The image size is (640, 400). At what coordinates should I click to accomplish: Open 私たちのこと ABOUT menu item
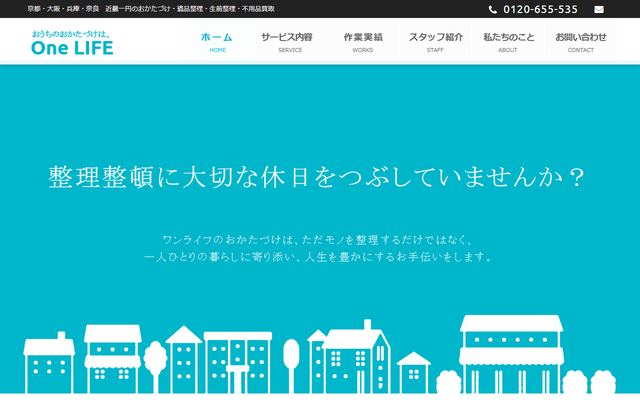click(508, 42)
